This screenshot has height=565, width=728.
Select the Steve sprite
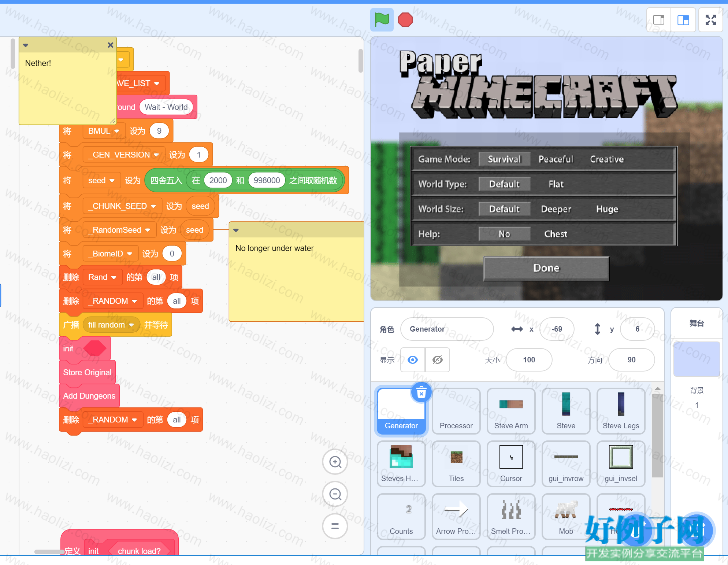coord(566,411)
